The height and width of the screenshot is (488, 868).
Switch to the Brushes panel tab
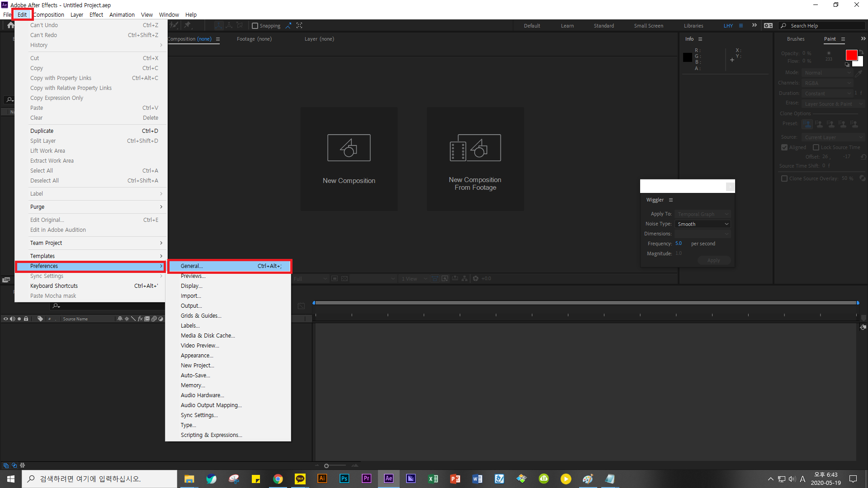pyautogui.click(x=796, y=39)
